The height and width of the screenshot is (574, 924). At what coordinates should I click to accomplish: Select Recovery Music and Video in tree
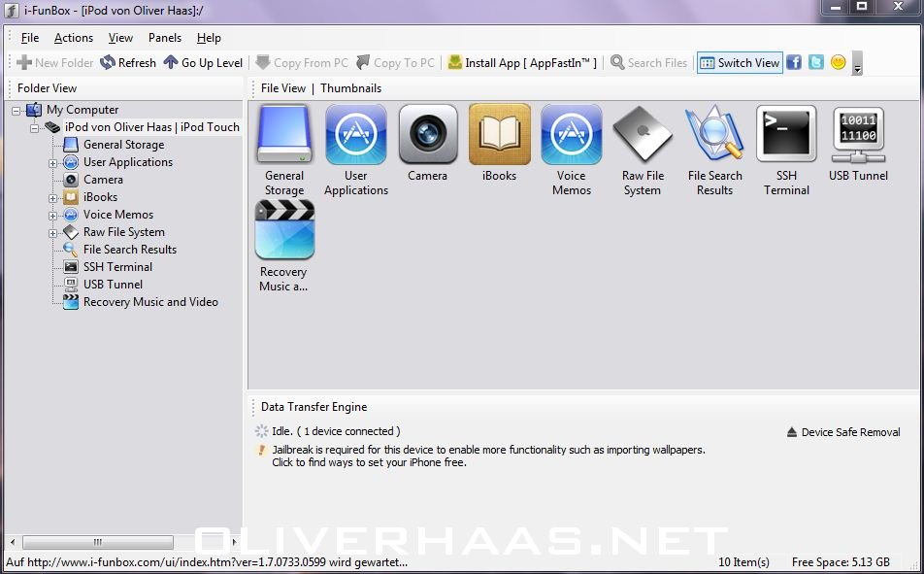click(150, 302)
